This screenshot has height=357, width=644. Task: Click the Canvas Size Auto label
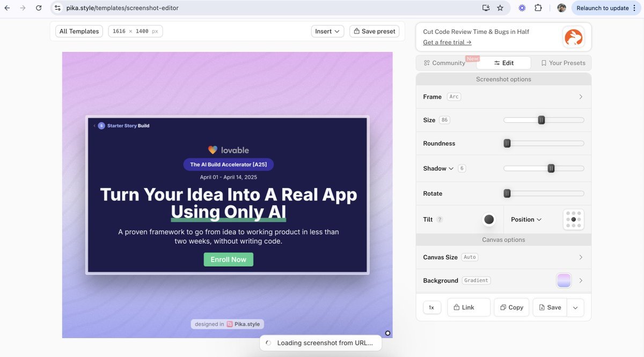470,257
